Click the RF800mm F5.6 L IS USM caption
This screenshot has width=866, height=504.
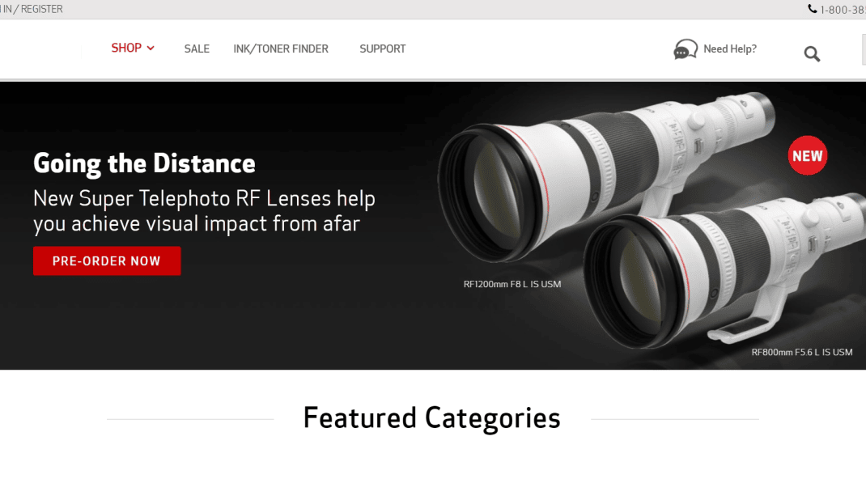801,352
